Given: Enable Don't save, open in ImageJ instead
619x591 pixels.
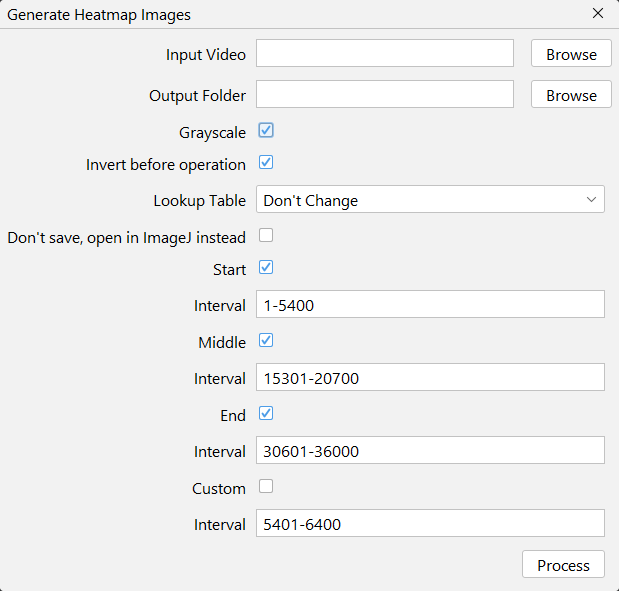Looking at the screenshot, I should pos(266,235).
